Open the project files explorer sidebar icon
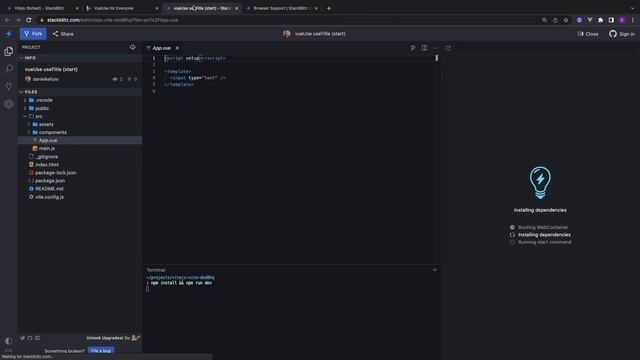The height and width of the screenshot is (360, 640). 9,51
